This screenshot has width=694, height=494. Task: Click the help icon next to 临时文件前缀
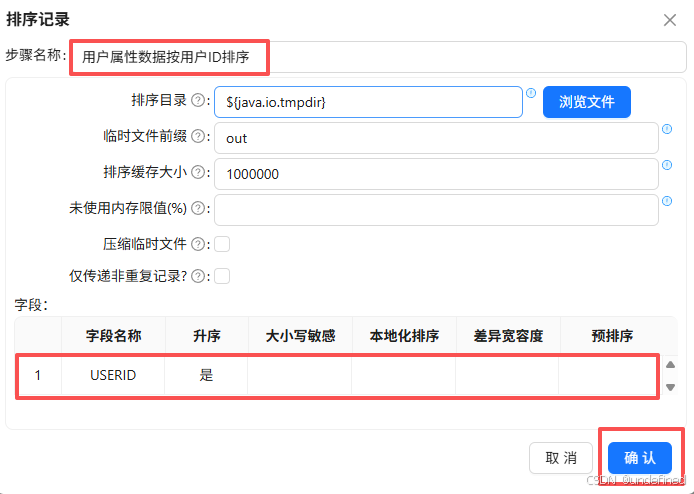click(198, 136)
